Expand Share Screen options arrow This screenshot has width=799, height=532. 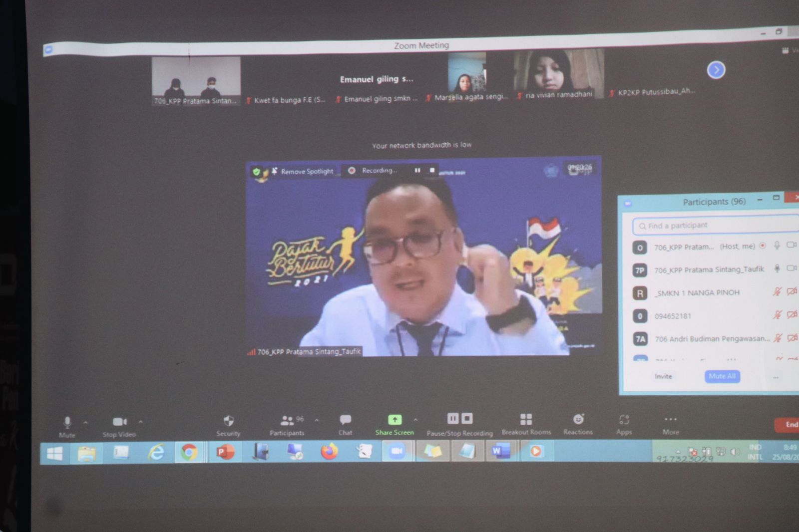click(415, 420)
